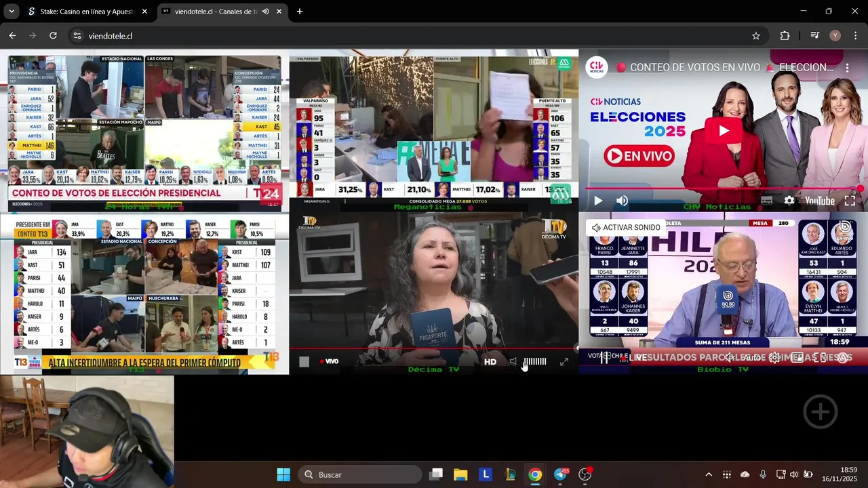
Task: Open the Chrome three-dot menu
Action: pyautogui.click(x=855, y=36)
